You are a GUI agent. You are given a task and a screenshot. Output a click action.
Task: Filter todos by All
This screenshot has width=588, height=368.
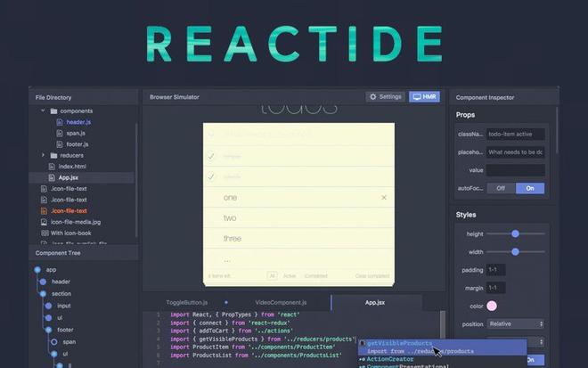point(273,275)
